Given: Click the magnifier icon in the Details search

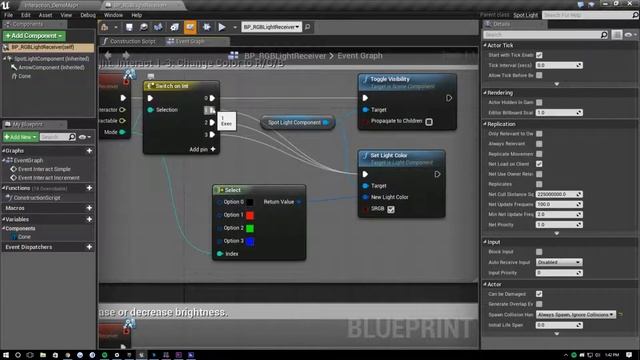Looking at the screenshot, I should click(604, 35).
